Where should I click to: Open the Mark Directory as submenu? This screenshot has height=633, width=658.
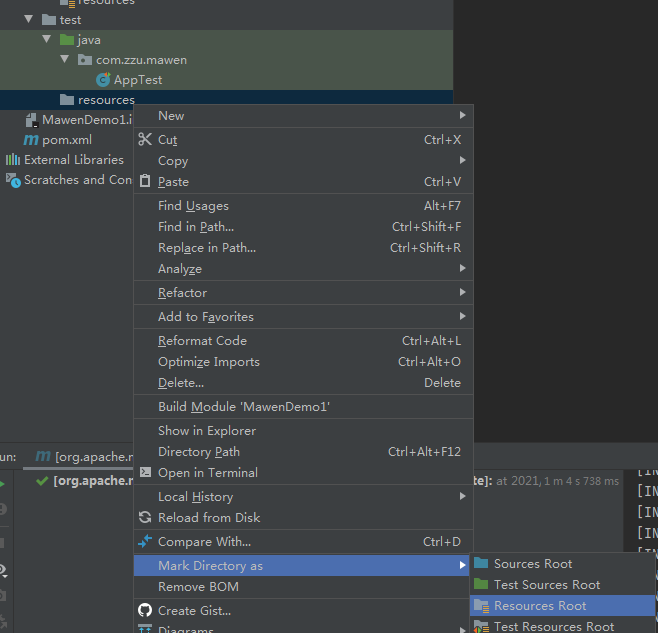click(x=302, y=565)
